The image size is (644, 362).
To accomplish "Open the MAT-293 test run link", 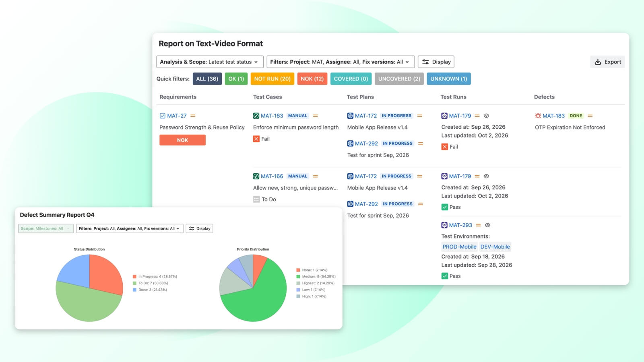I will click(460, 225).
